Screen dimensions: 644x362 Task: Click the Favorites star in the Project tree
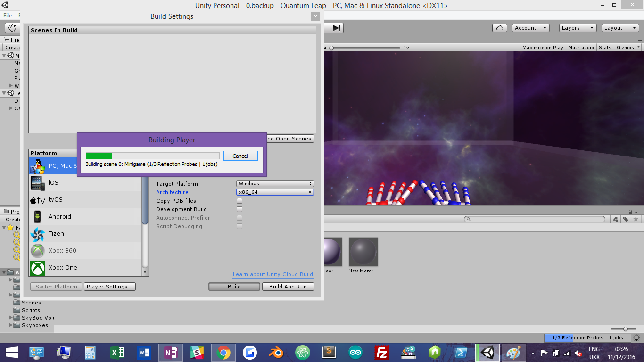tap(10, 227)
